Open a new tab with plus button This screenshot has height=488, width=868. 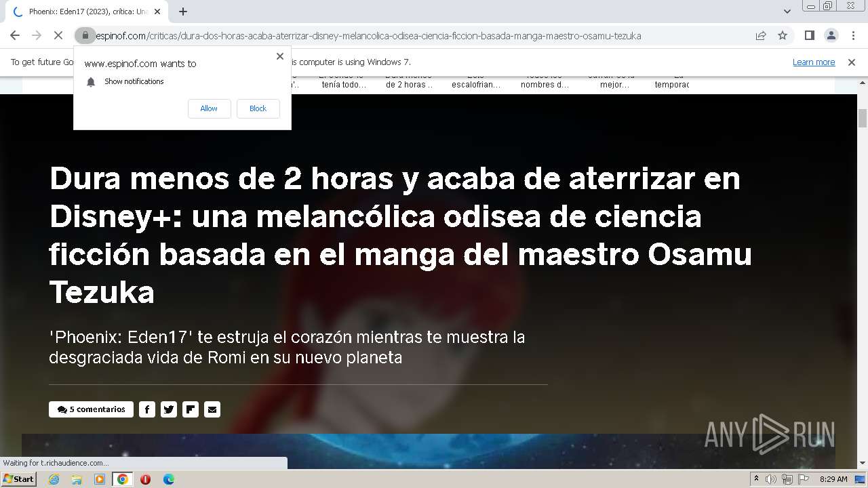click(183, 12)
